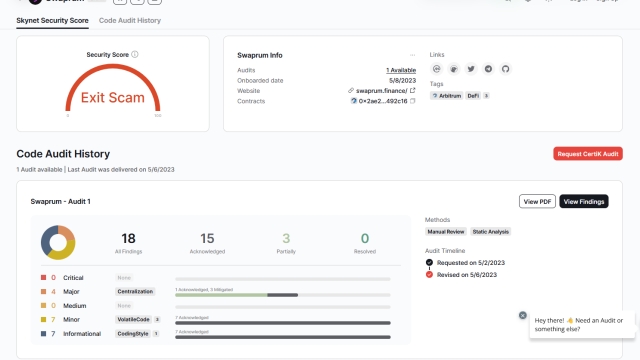Viewport: 640px width, 360px height.
Task: Click the Manual Review method tag
Action: (x=446, y=232)
